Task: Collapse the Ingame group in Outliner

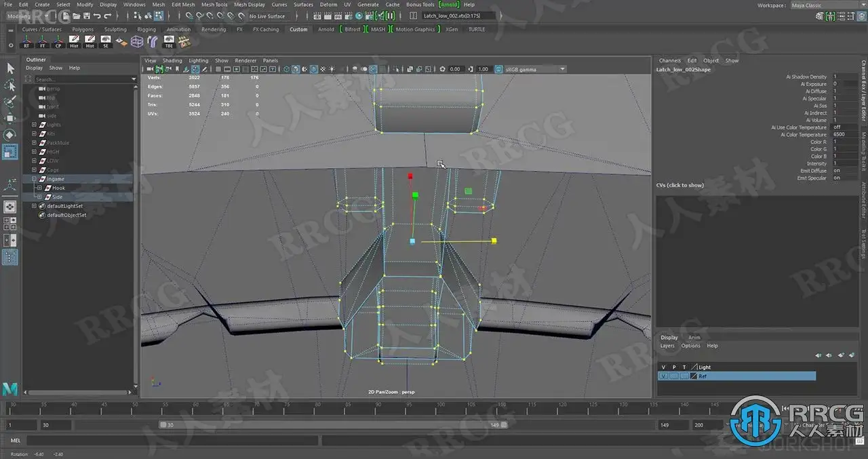Action: point(34,179)
